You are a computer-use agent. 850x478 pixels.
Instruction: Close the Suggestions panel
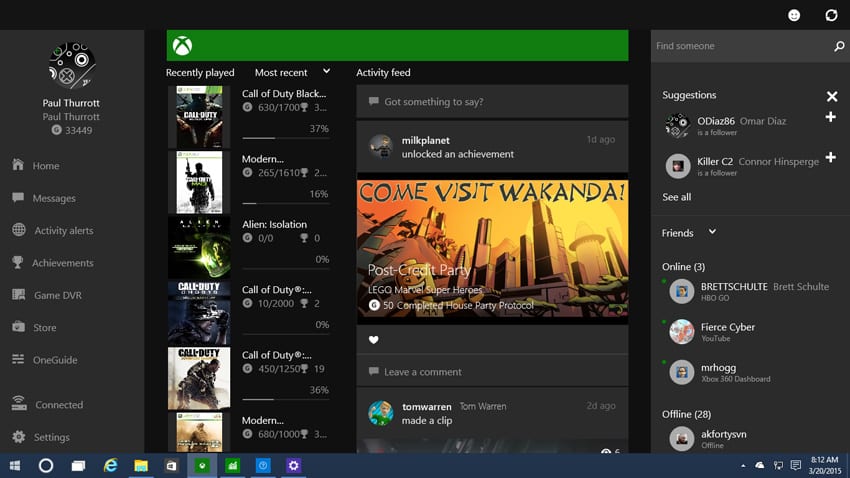click(x=832, y=96)
